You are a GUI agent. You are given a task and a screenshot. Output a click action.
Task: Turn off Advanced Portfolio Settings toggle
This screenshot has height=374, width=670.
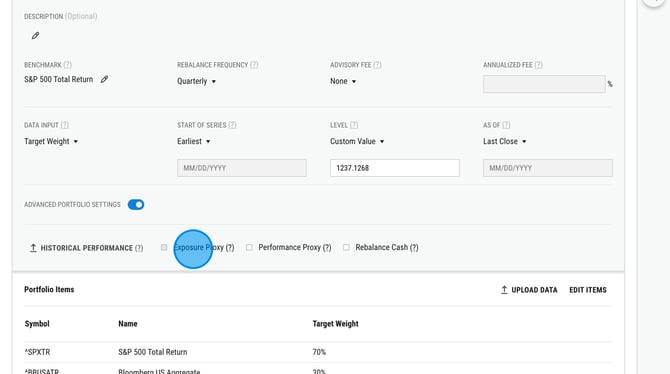[x=136, y=205]
